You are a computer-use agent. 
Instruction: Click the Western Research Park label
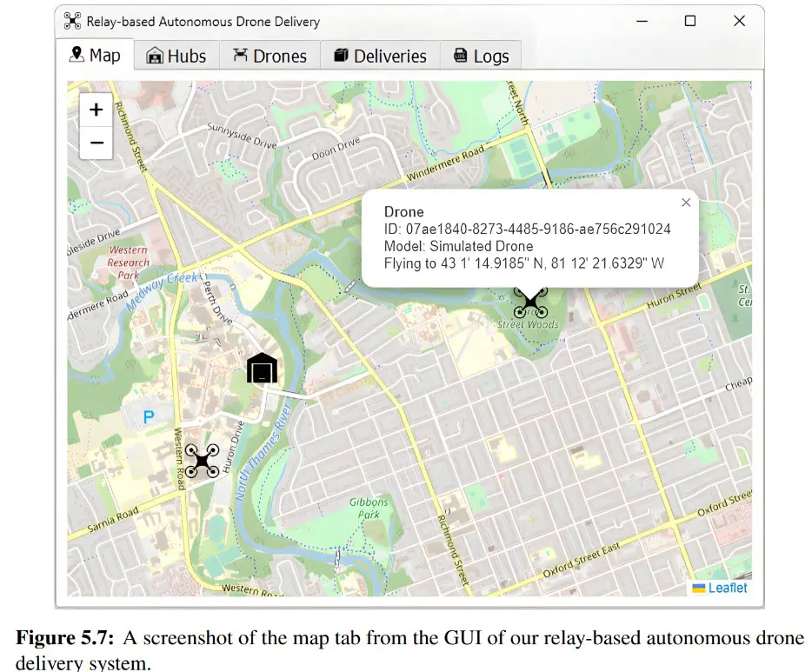129,263
